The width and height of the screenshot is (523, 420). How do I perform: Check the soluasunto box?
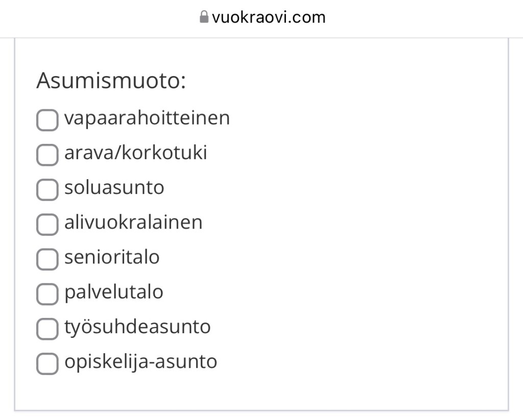click(x=47, y=189)
